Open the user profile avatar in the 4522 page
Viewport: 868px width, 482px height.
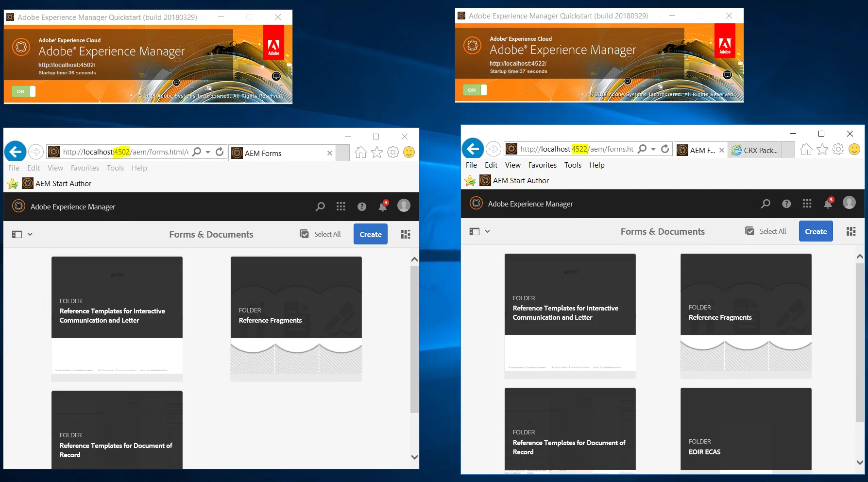[849, 203]
